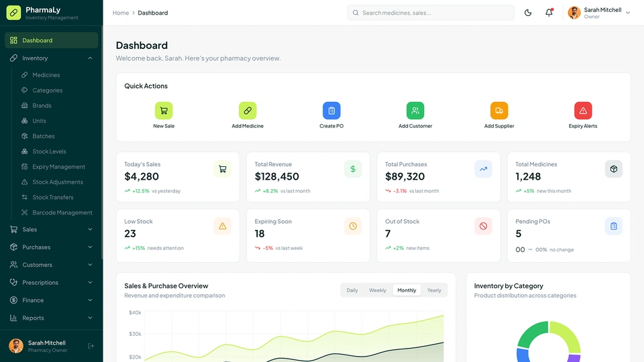Expand the Prescriptions menu
This screenshot has height=362, width=644.
click(x=52, y=282)
